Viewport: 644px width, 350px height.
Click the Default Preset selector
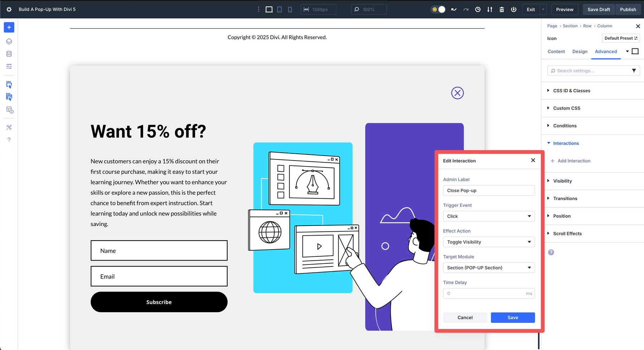click(620, 38)
